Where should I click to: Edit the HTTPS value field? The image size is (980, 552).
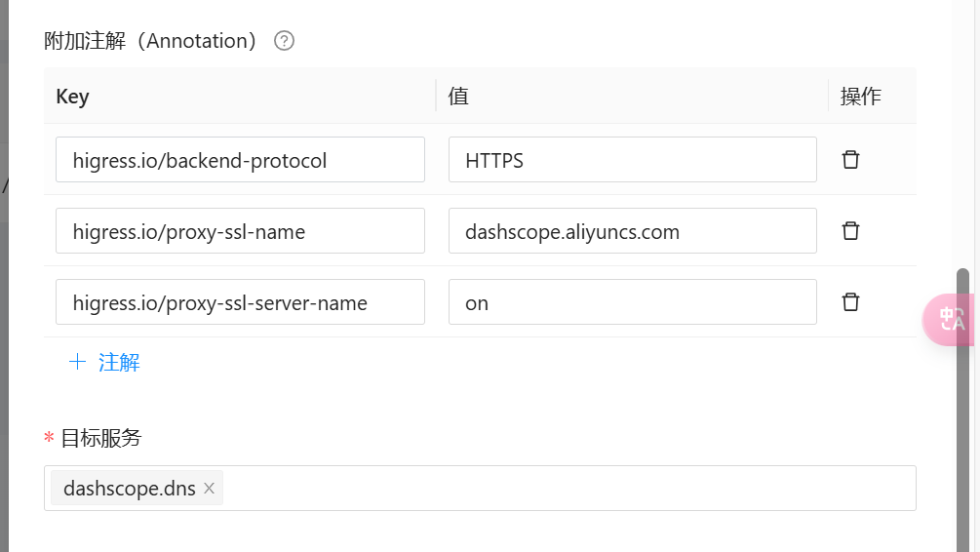click(x=632, y=160)
